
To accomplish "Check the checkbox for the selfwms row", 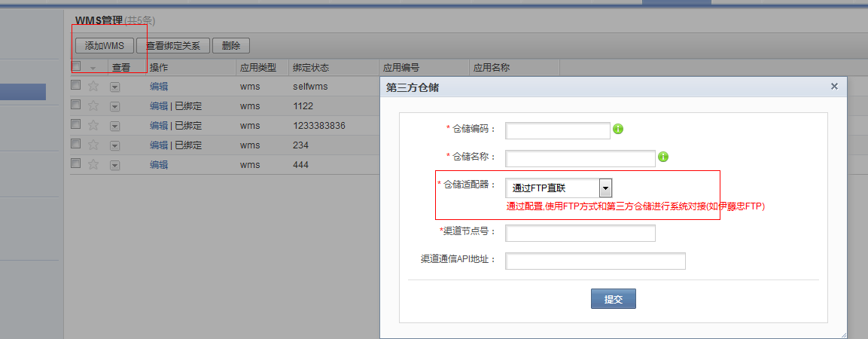I will pos(76,86).
